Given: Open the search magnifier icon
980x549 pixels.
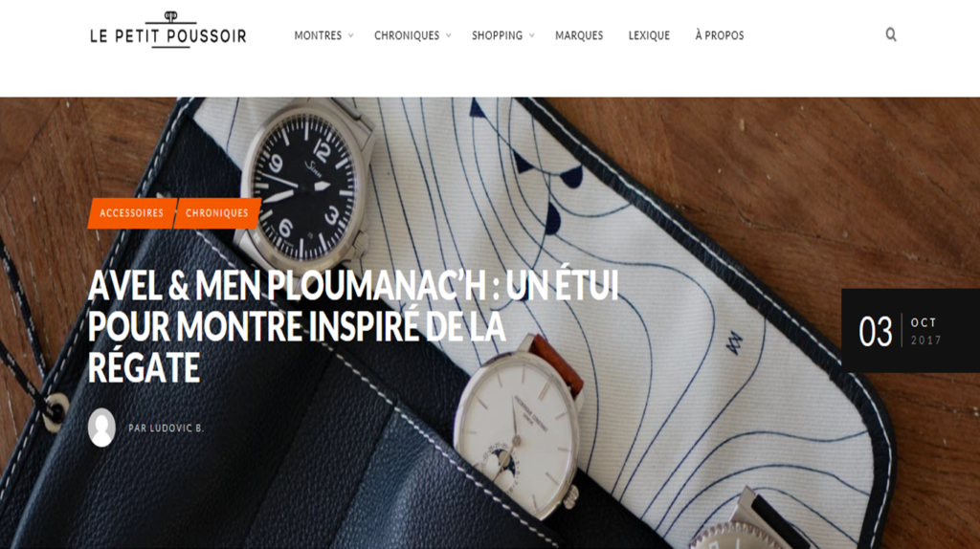Looking at the screenshot, I should point(891,35).
